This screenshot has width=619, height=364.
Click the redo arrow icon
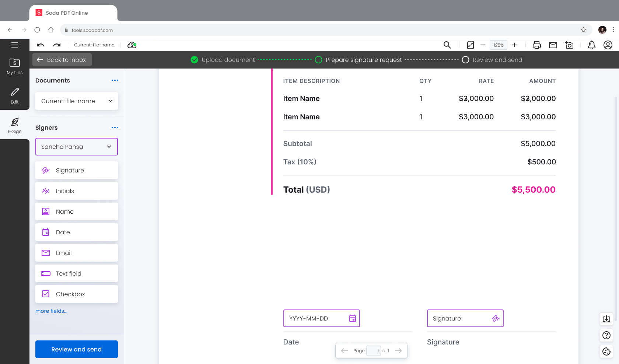tap(57, 45)
